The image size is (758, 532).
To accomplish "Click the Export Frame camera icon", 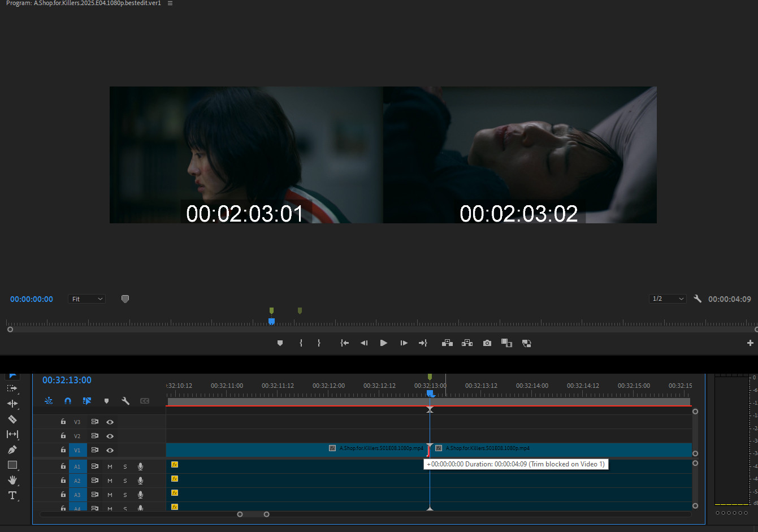I will pos(487,343).
